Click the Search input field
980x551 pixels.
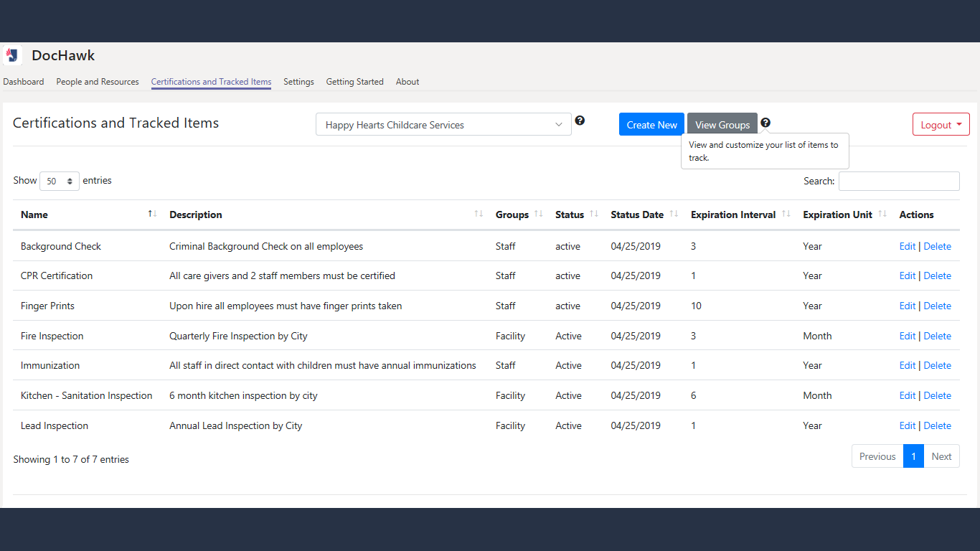[x=899, y=181]
